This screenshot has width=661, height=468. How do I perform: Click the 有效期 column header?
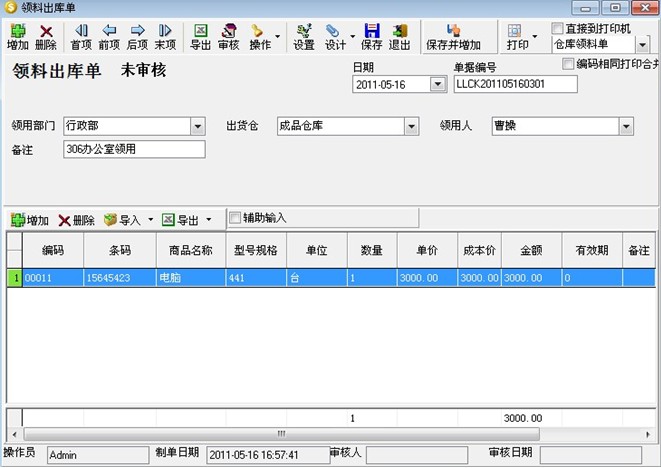pyautogui.click(x=592, y=250)
